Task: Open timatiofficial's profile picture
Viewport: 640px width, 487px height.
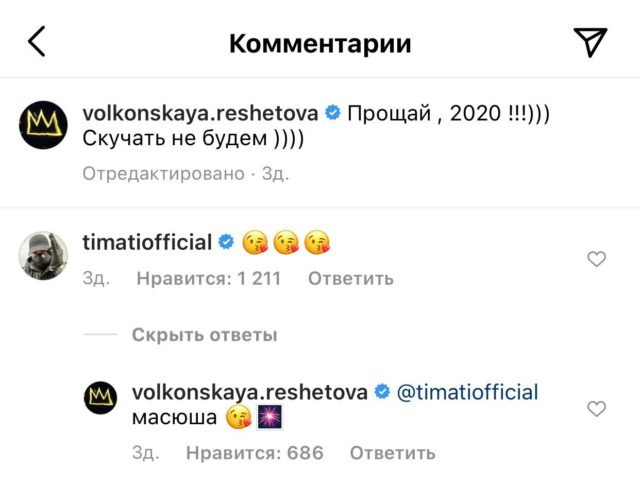Action: click(x=45, y=259)
